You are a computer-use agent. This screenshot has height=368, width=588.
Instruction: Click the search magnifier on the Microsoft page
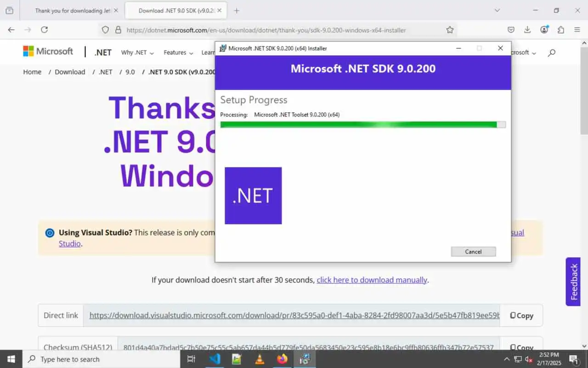coord(552,52)
